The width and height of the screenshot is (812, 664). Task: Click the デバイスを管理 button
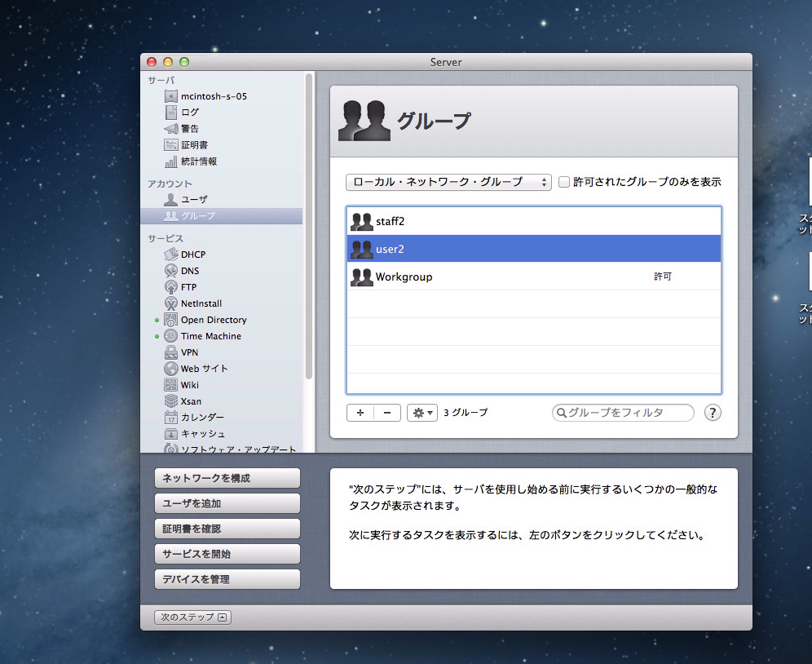227,579
